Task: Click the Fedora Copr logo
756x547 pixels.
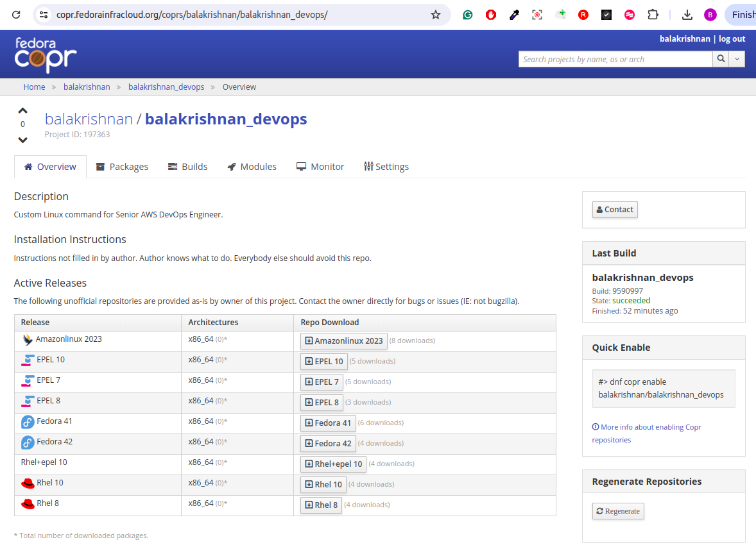Action: [46, 55]
